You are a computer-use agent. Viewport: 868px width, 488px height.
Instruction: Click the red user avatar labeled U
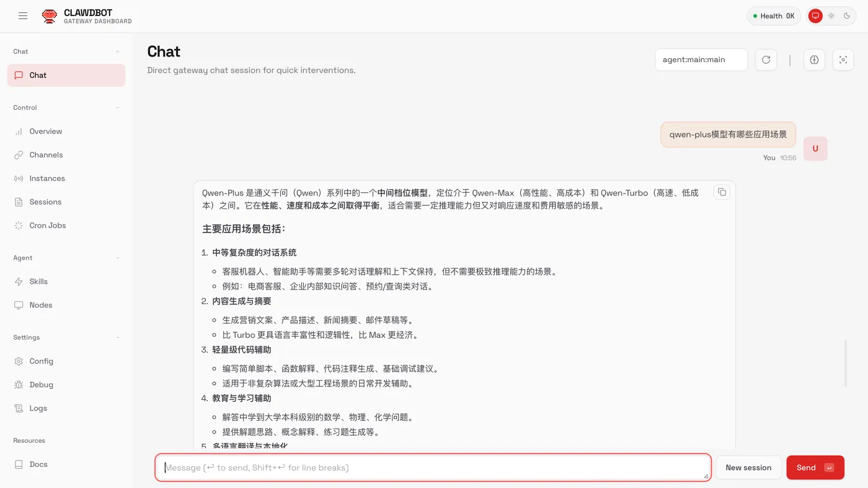coord(815,149)
